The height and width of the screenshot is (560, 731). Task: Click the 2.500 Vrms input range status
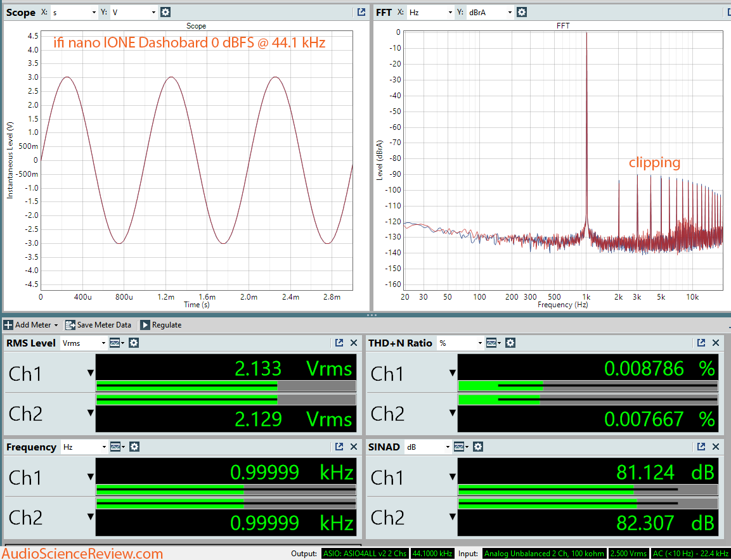(x=628, y=554)
